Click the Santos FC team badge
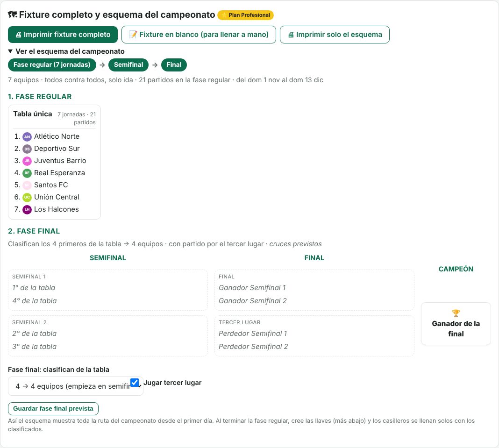 tap(27, 185)
